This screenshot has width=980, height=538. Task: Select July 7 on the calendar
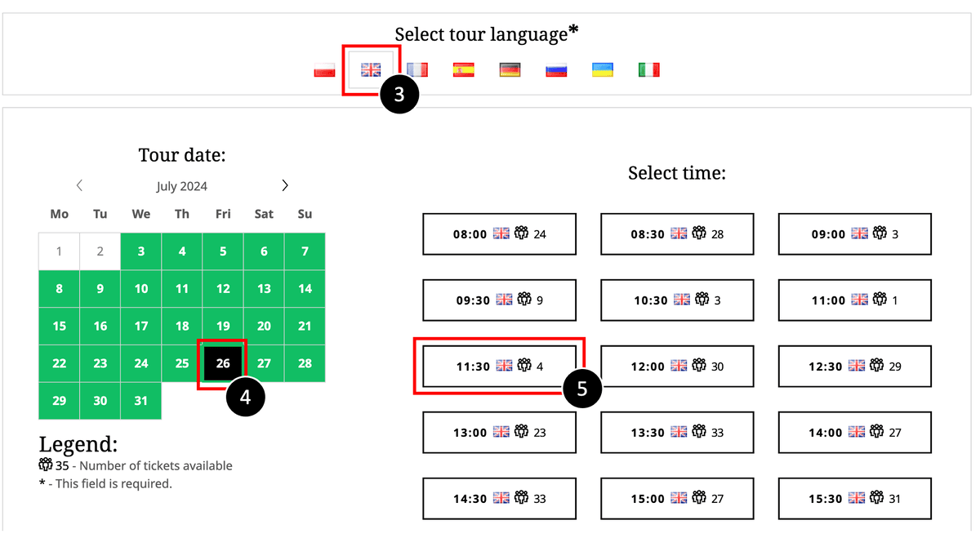click(305, 251)
